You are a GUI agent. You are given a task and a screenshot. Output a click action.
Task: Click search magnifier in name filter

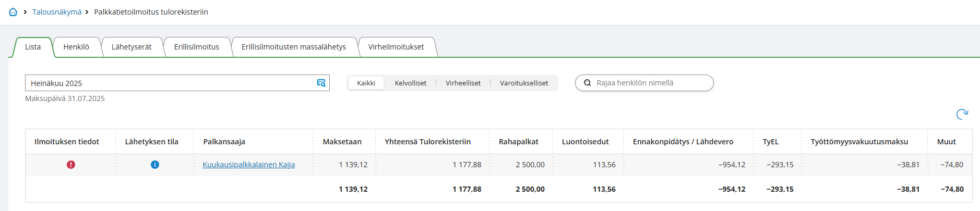[x=587, y=83]
